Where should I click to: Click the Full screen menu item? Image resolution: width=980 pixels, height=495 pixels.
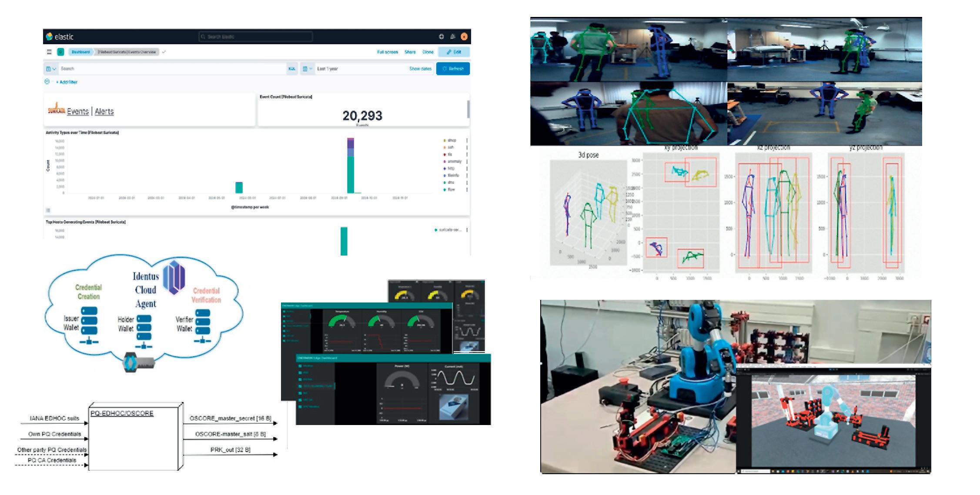[387, 52]
